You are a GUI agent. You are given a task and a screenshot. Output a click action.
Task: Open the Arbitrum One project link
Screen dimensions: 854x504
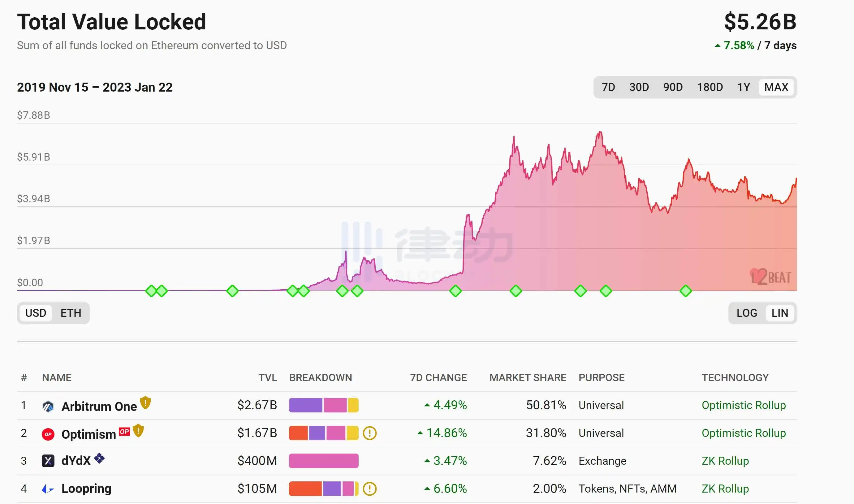[x=99, y=406]
